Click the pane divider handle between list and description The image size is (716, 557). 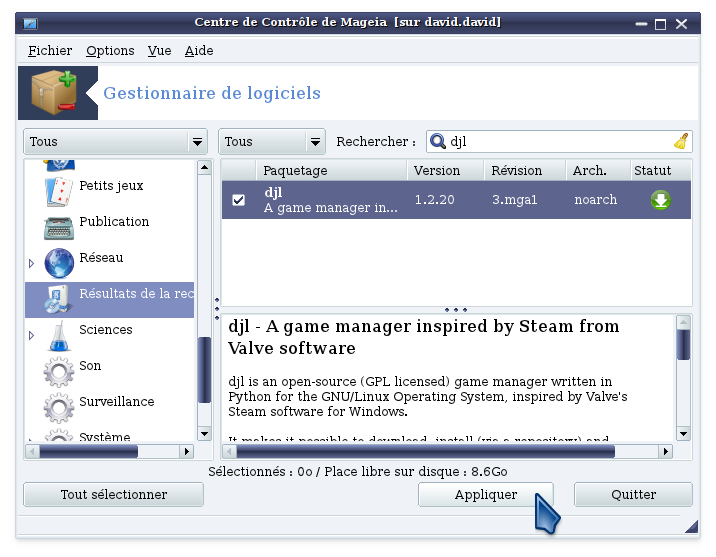coord(456,310)
